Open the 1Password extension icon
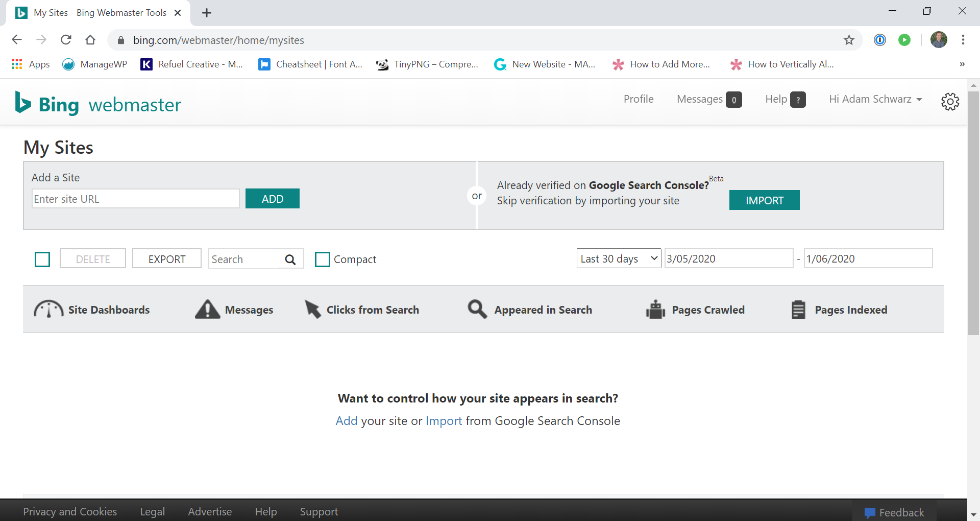 880,40
